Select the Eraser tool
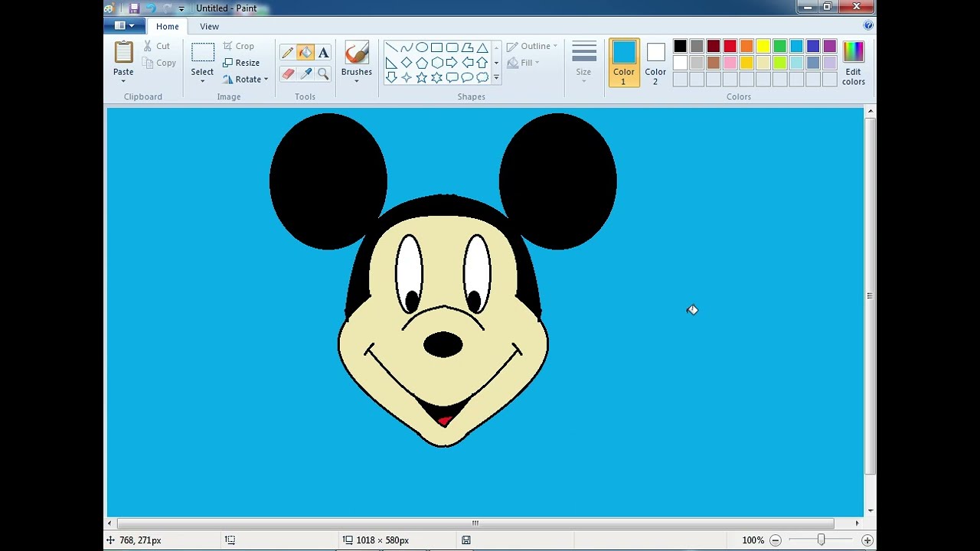The height and width of the screenshot is (551, 980). coord(287,74)
